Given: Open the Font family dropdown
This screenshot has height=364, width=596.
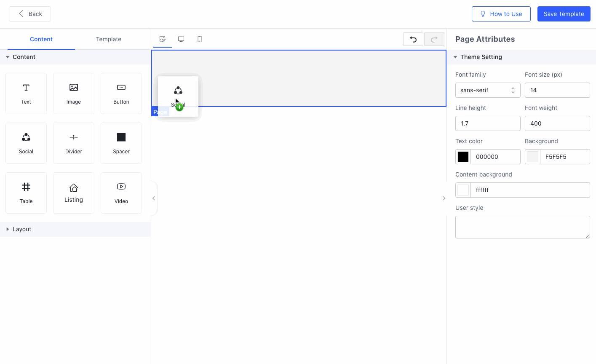Looking at the screenshot, I should [487, 90].
